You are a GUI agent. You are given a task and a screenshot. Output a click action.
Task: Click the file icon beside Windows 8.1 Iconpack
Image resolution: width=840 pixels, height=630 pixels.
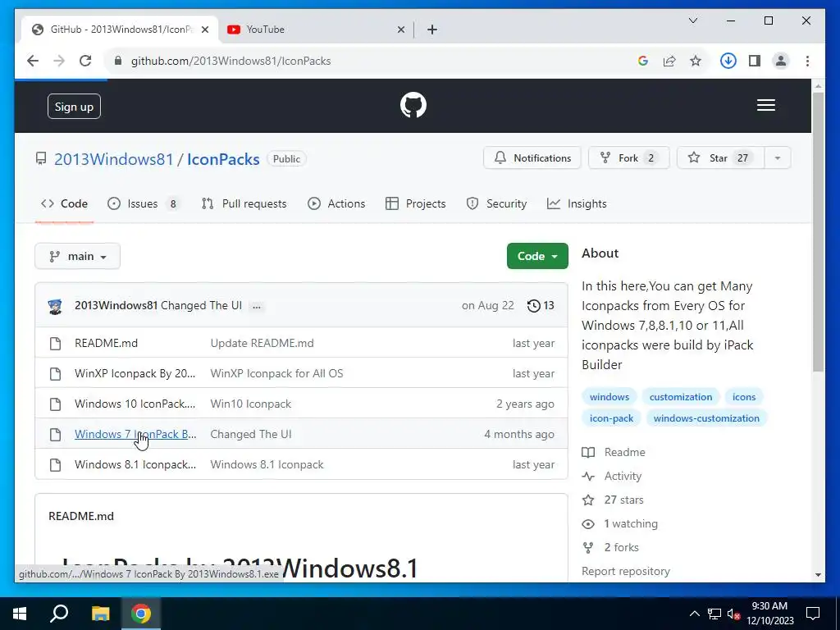[x=55, y=465]
